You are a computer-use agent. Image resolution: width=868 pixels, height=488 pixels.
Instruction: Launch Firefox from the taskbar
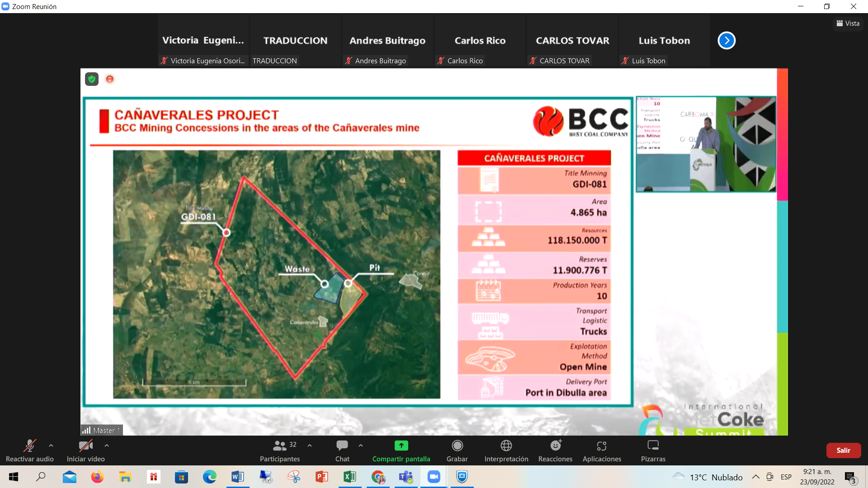coord(97,477)
